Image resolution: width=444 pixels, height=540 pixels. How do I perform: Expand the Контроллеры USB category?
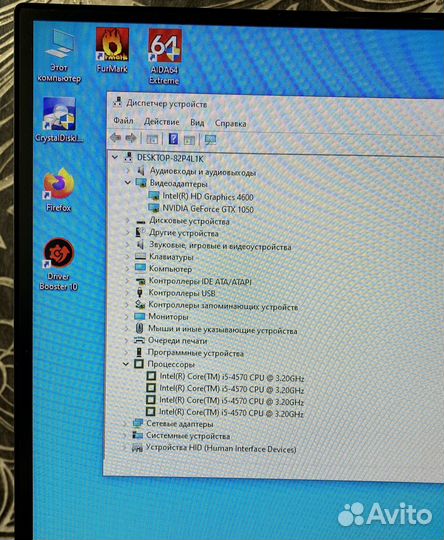[x=127, y=293]
